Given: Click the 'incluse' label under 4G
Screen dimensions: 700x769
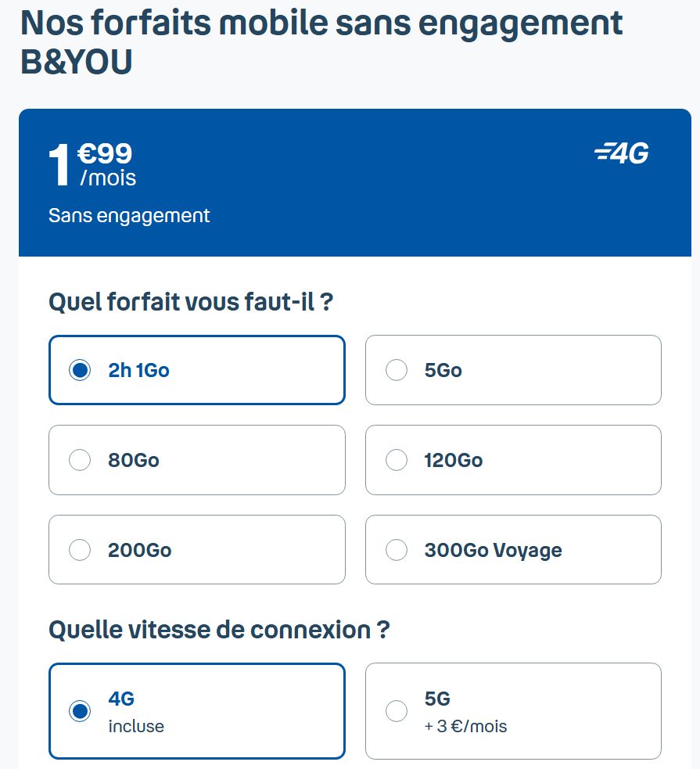Looking at the screenshot, I should point(136,727).
